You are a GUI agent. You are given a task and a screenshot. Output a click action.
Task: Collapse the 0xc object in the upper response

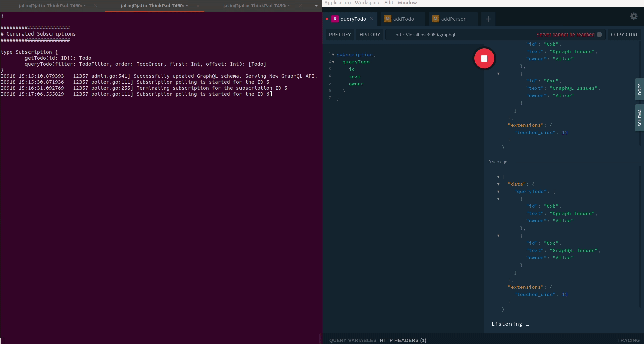498,74
